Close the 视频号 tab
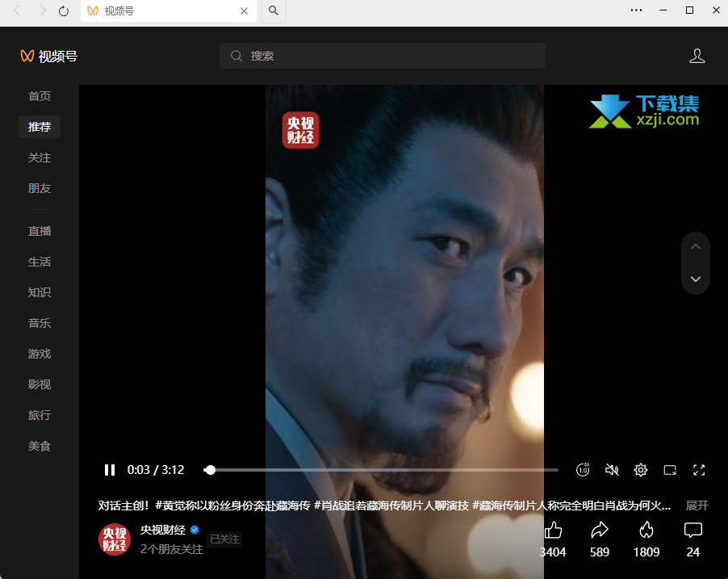 (244, 10)
